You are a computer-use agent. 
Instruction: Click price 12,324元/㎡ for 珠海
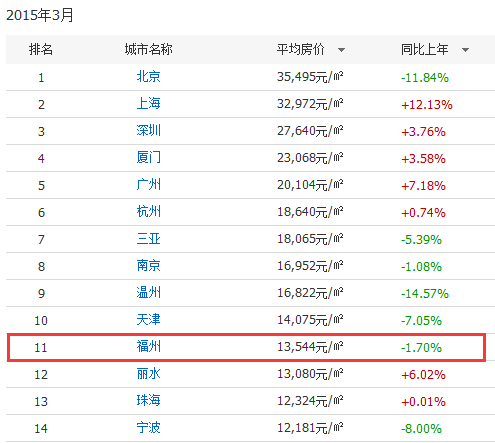point(310,401)
